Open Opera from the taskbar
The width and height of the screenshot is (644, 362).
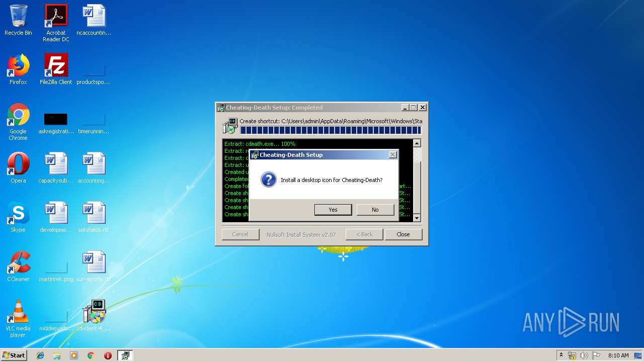click(108, 355)
